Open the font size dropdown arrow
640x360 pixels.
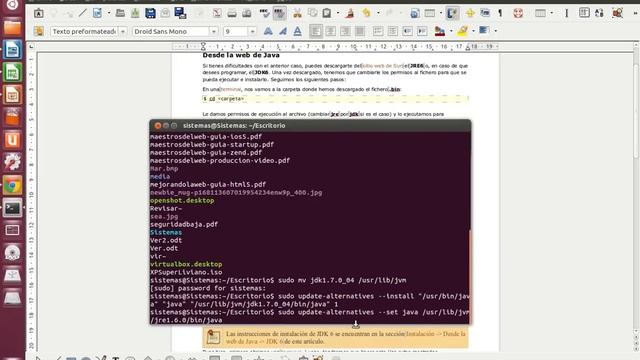[252, 31]
